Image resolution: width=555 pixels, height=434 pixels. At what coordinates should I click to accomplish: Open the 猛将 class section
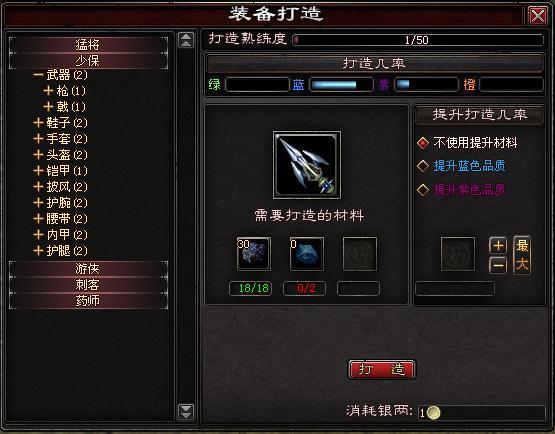coord(88,45)
